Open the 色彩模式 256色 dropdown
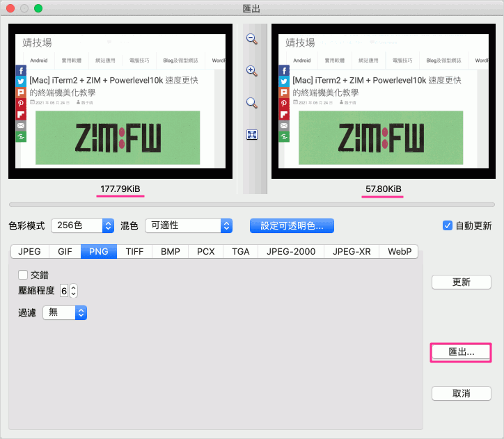Image resolution: width=504 pixels, height=439 pixels. (82, 225)
